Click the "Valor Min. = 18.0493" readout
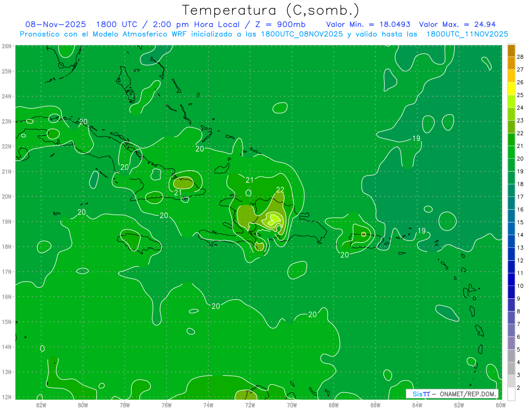This screenshot has height=411, width=532. [368, 24]
